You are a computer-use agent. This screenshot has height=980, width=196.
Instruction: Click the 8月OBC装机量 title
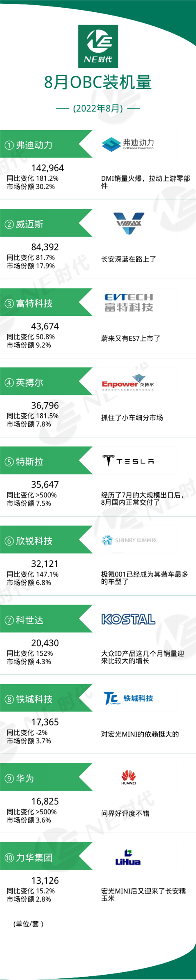98,82
